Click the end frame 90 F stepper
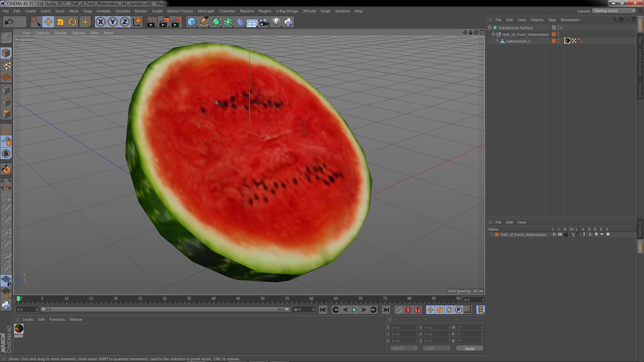 [x=313, y=310]
